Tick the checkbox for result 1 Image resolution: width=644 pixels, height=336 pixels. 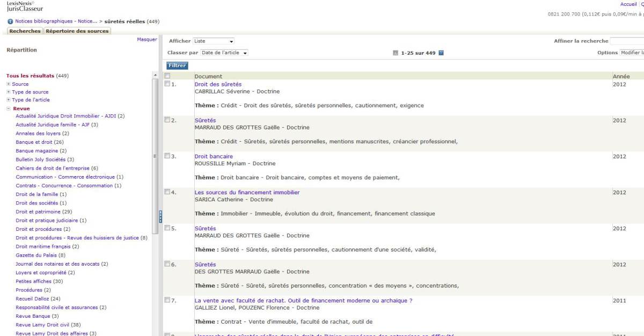tap(167, 84)
